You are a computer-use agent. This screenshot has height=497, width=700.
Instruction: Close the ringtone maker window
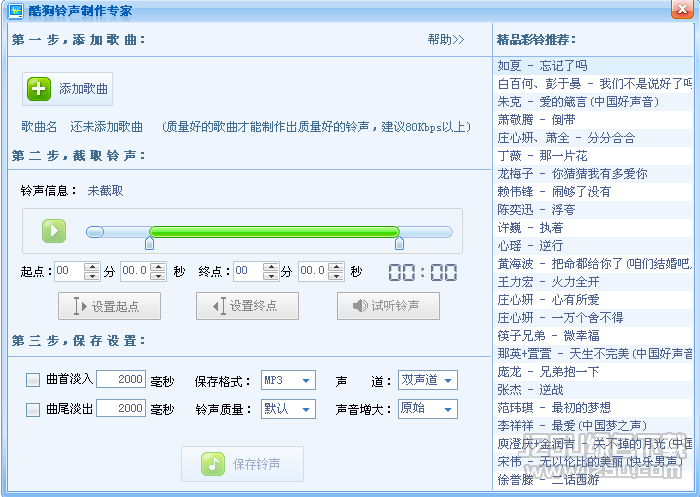682,9
